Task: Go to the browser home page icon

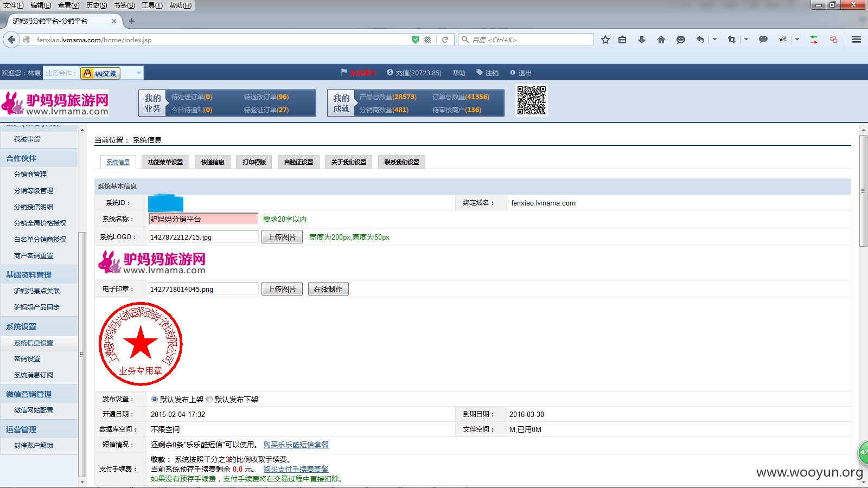Action: click(x=661, y=40)
